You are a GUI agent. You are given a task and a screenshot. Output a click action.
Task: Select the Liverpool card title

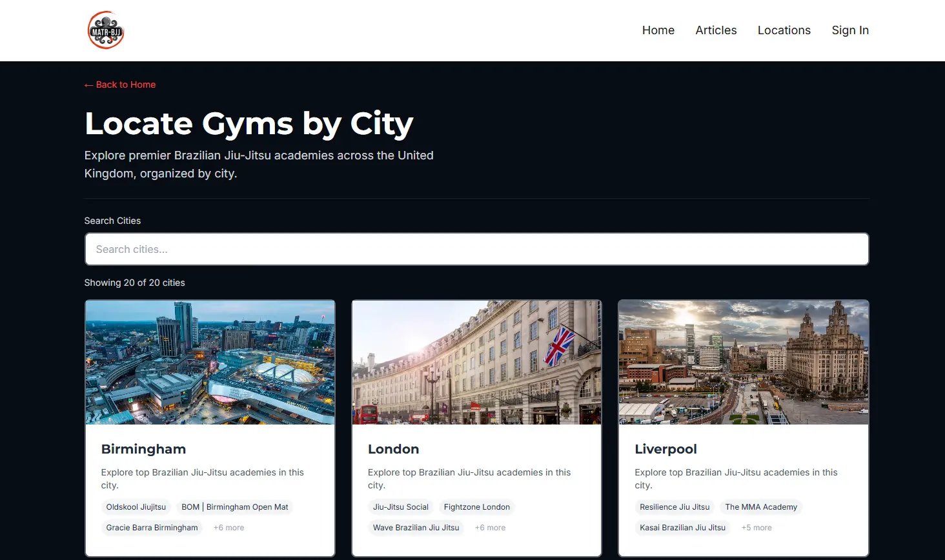click(666, 449)
